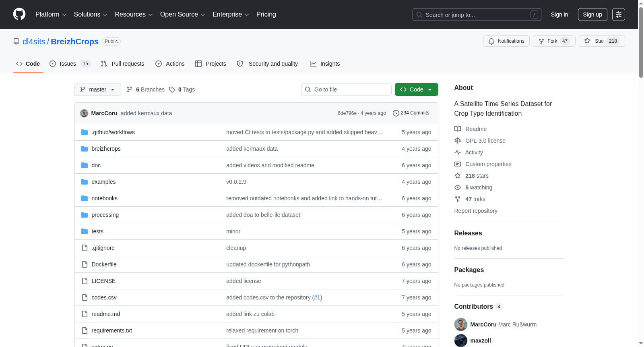The image size is (644, 347).
Task: Expand the Resources menu
Action: [134, 15]
